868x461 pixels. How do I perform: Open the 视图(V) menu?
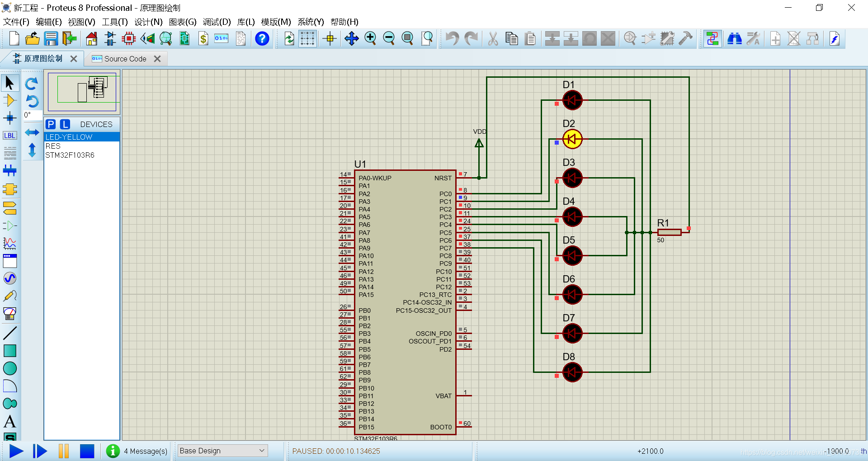[81, 22]
